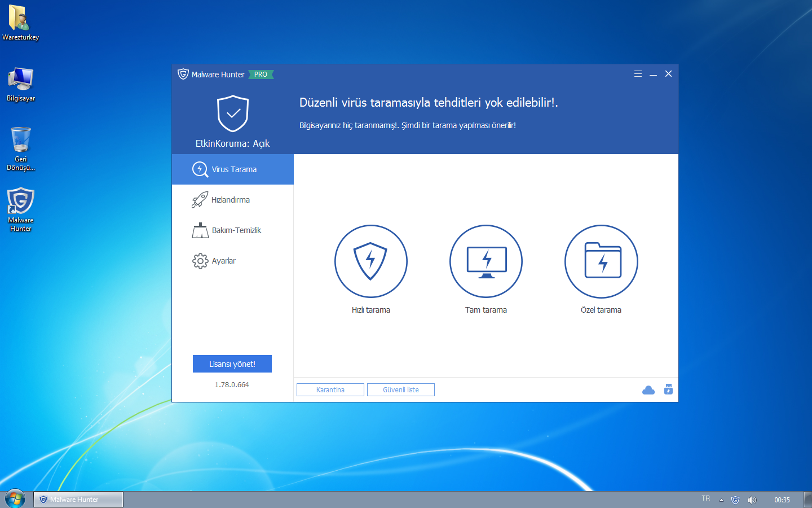Select the Malware Hunter desktop shortcut
Image resolution: width=812 pixels, height=508 pixels.
pos(21,209)
